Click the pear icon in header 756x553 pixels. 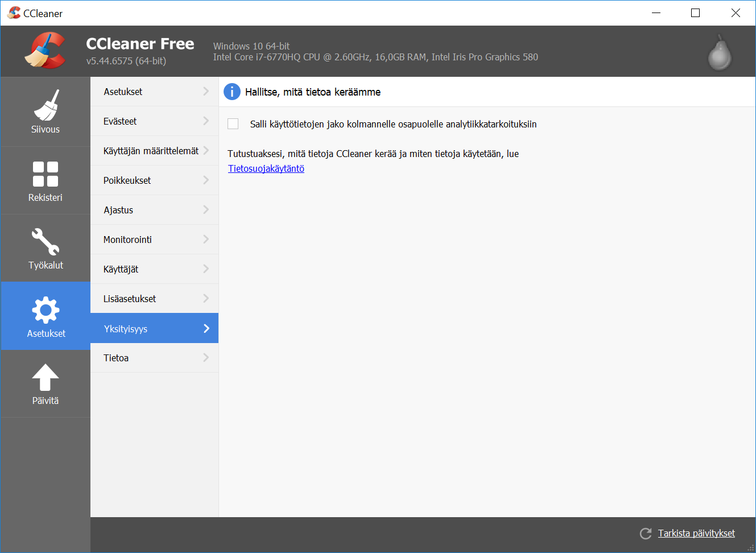[720, 52]
